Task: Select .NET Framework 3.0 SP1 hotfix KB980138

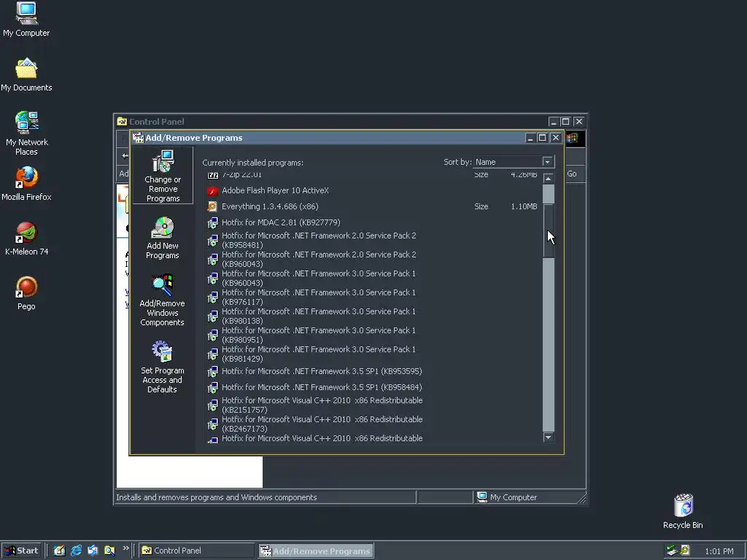Action: (319, 316)
